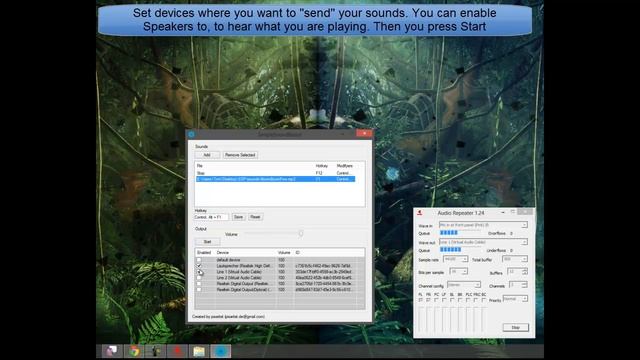Viewport: 640px width, 360px height.
Task: Open the Bits per sample dropdown
Action: pyautogui.click(x=458, y=271)
